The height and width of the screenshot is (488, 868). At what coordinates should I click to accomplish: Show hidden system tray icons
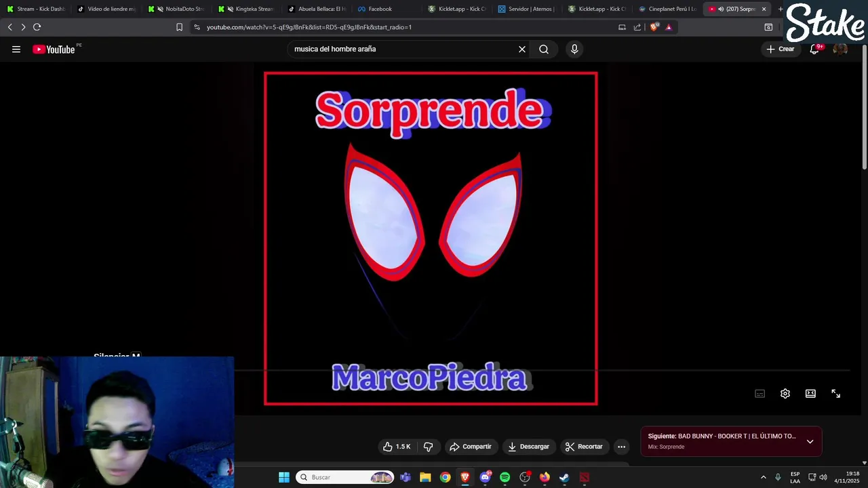(x=763, y=477)
